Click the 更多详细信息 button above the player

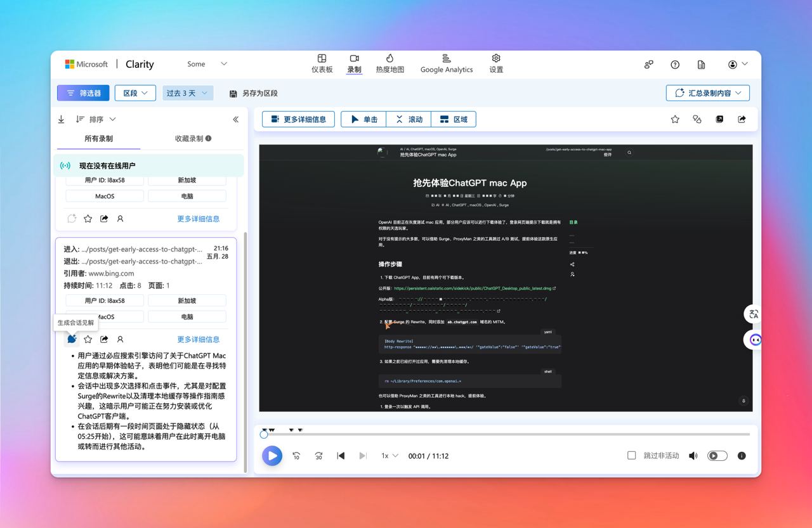[x=298, y=119]
